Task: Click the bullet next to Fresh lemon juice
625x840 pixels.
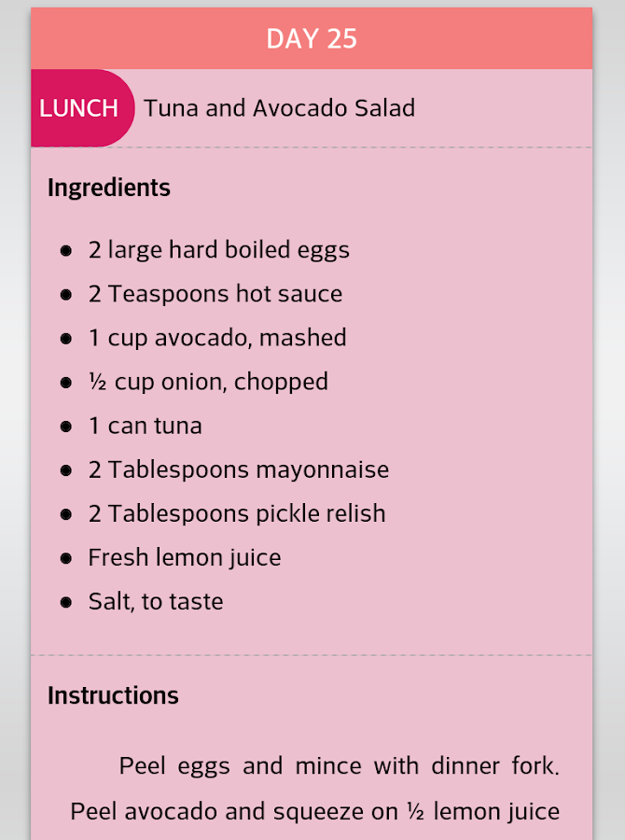Action: pyautogui.click(x=66, y=558)
